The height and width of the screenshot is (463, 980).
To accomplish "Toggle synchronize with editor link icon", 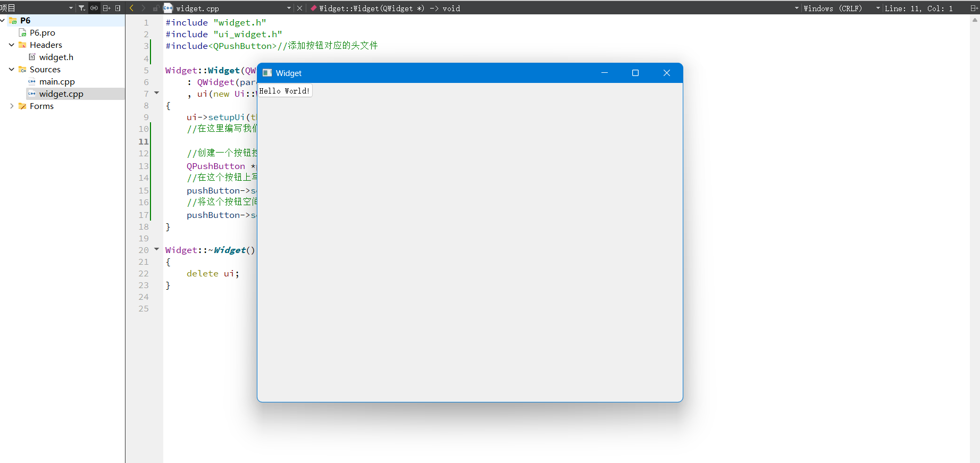I will tap(94, 8).
